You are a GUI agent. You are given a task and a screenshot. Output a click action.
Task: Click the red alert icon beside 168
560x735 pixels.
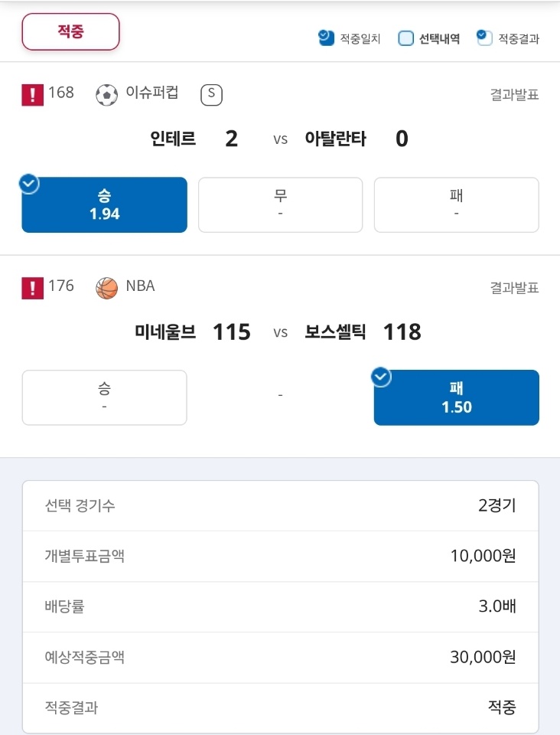coord(32,95)
